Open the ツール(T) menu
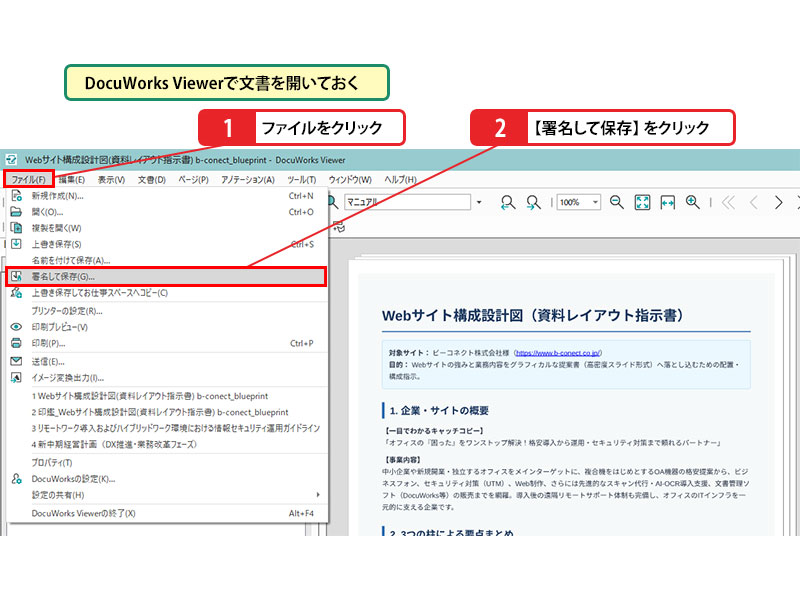This screenshot has width=800, height=600. tap(302, 180)
